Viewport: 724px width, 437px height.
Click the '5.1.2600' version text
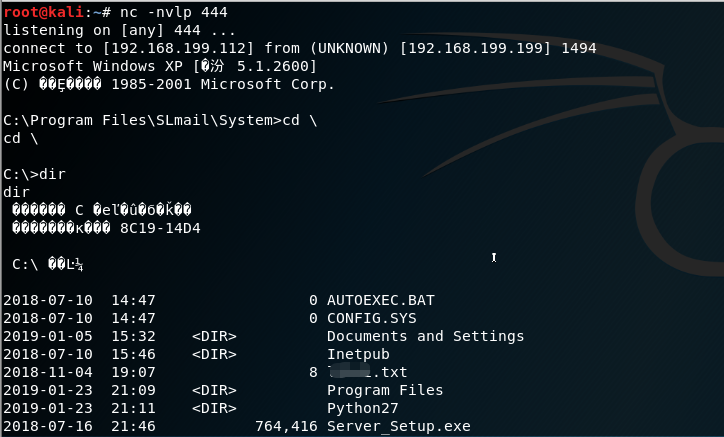pos(272,67)
